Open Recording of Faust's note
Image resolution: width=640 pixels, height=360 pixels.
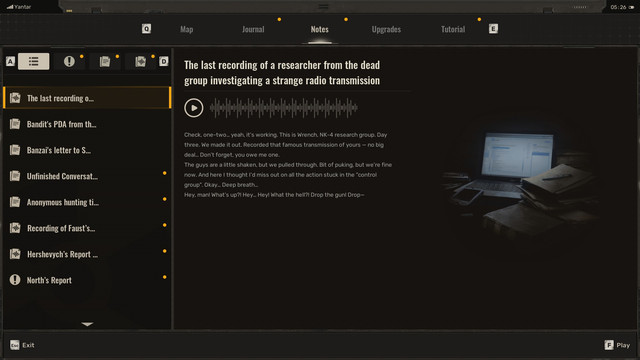[x=87, y=228]
